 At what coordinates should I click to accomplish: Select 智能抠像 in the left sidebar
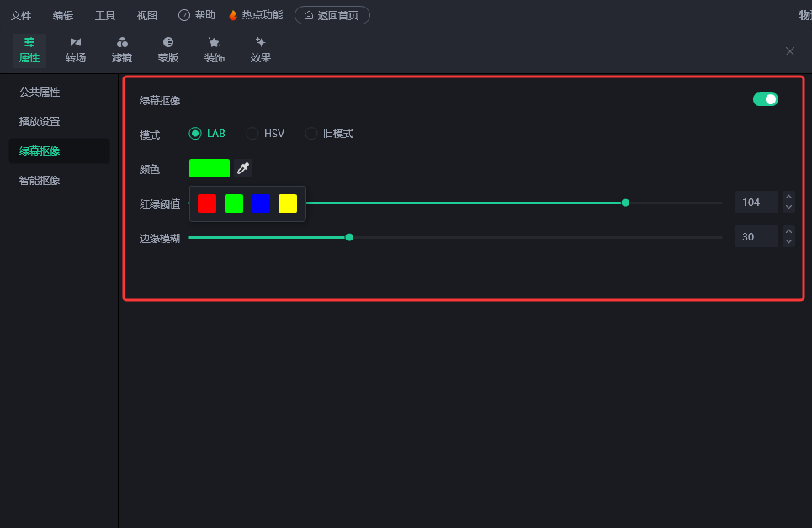[40, 180]
